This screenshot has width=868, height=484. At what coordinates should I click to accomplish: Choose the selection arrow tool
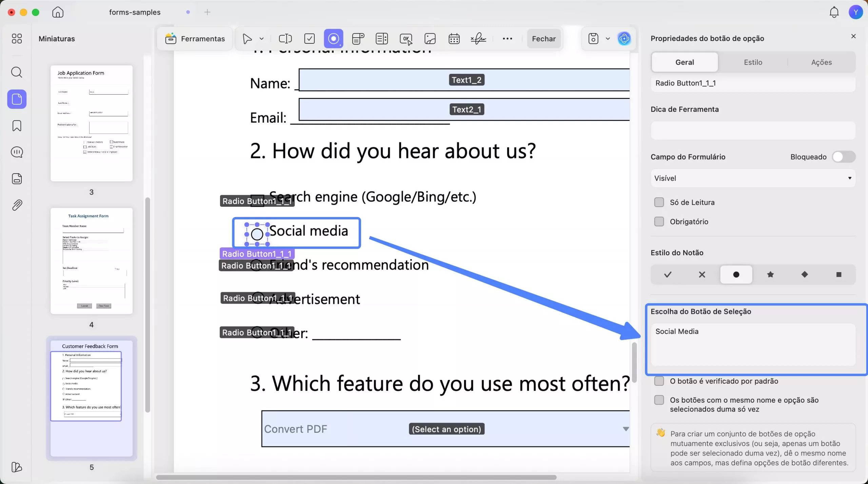[247, 39]
